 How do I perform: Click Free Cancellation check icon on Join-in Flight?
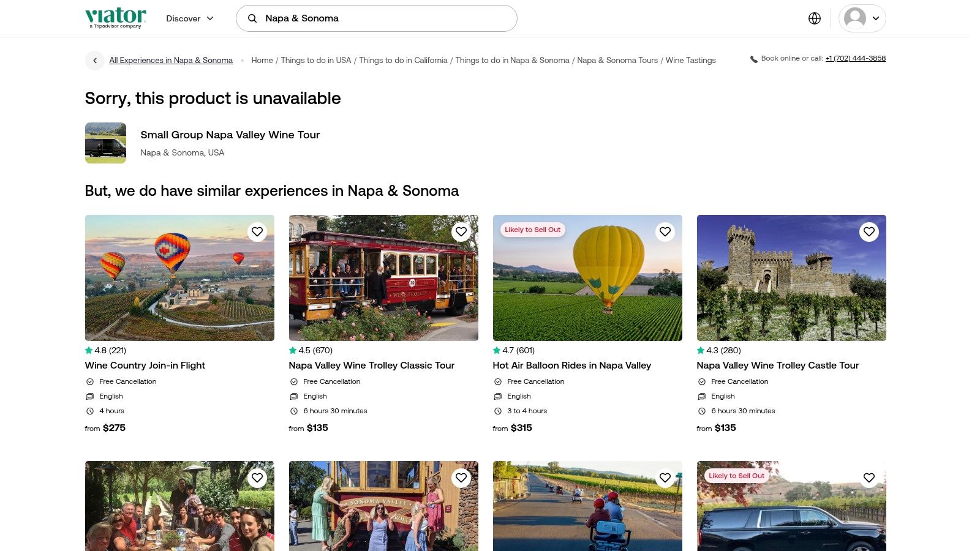[90, 382]
